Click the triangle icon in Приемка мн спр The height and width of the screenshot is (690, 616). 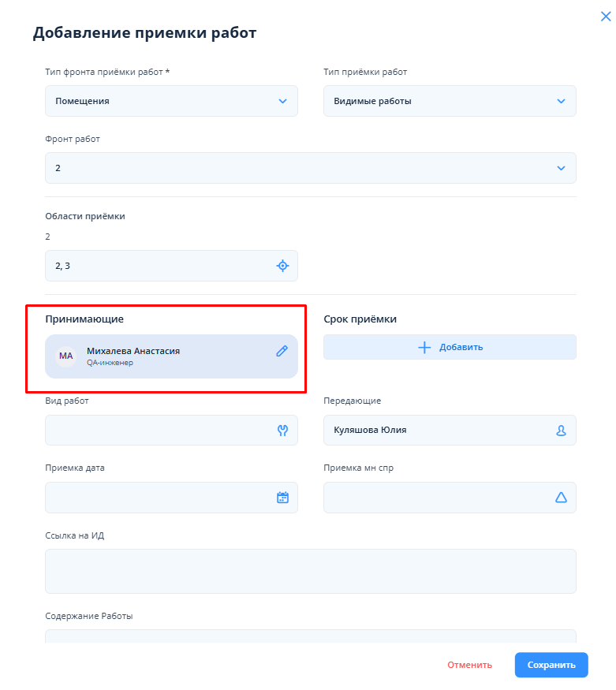coord(561,498)
